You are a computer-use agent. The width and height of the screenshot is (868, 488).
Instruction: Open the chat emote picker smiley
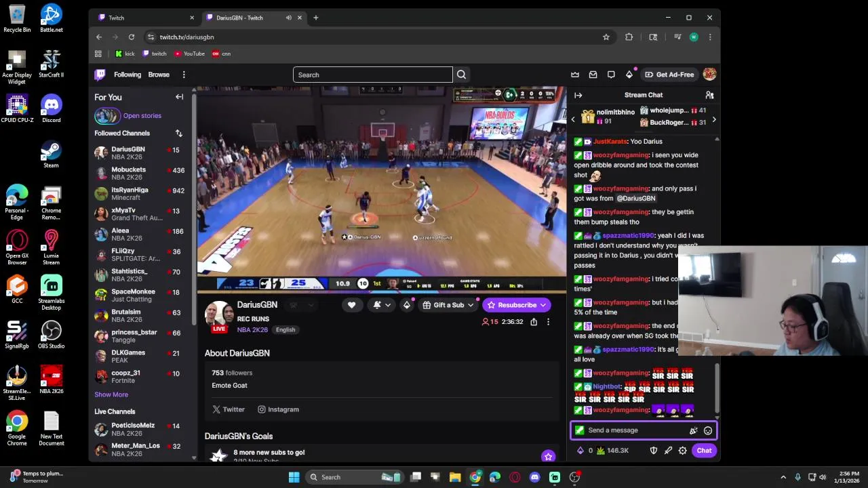(x=708, y=430)
